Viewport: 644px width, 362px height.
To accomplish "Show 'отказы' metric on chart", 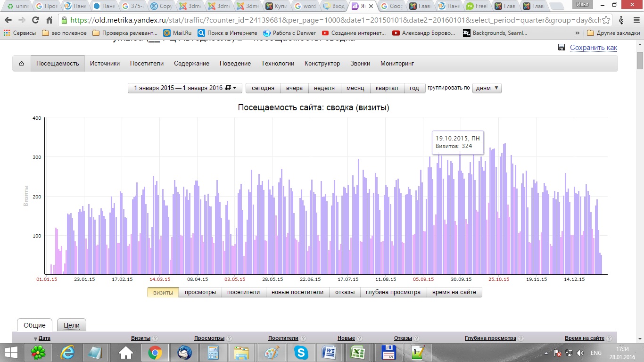I will pos(345,292).
